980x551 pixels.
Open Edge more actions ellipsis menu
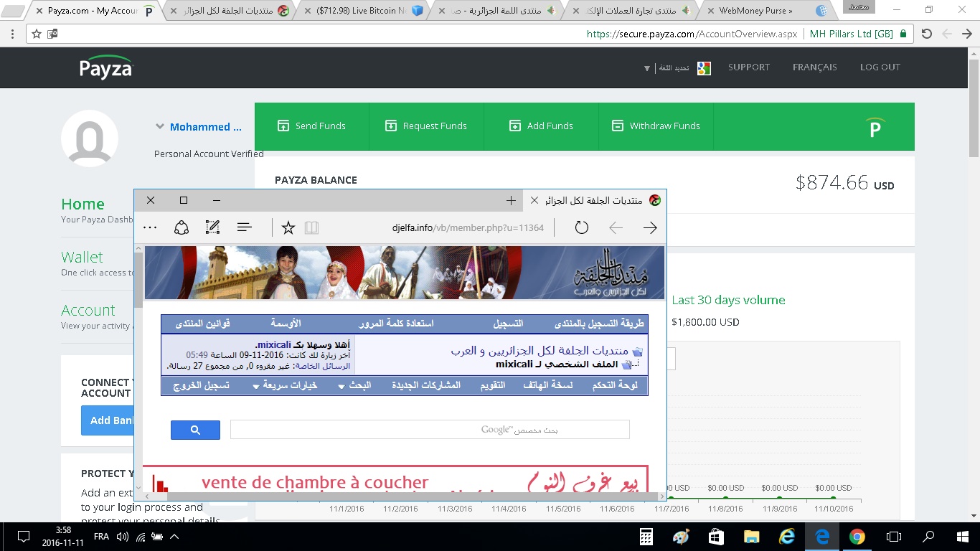point(150,228)
